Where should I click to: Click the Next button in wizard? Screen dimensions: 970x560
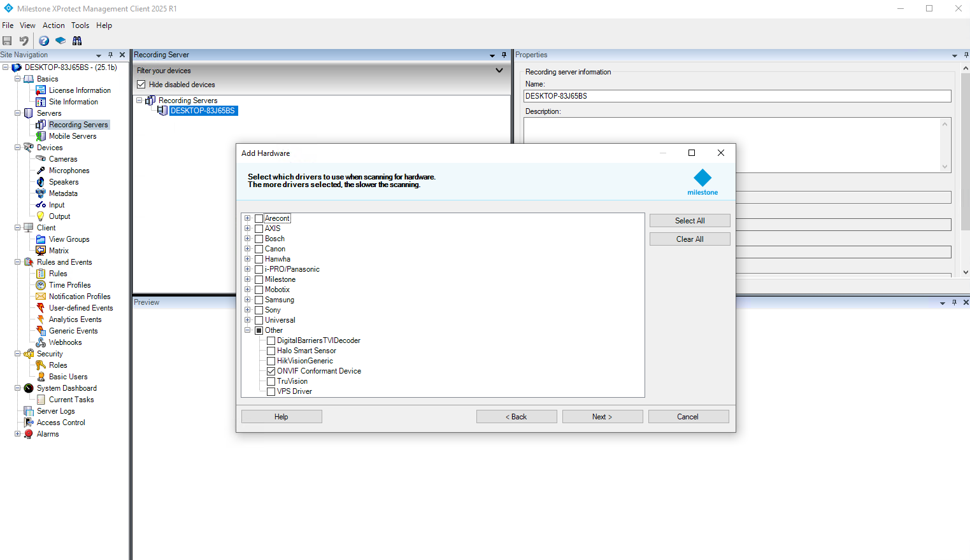602,417
